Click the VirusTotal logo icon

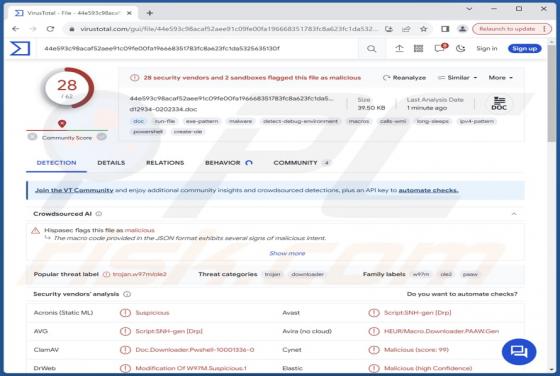pyautogui.click(x=20, y=49)
